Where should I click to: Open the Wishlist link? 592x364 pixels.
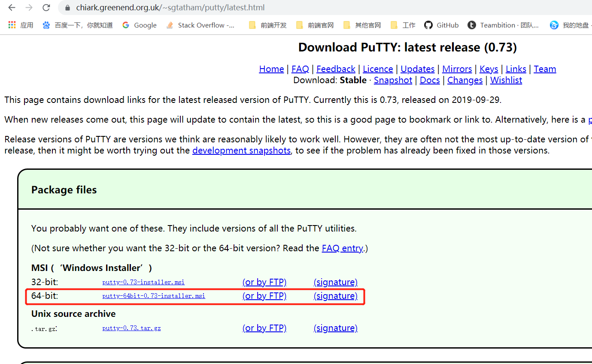click(506, 80)
